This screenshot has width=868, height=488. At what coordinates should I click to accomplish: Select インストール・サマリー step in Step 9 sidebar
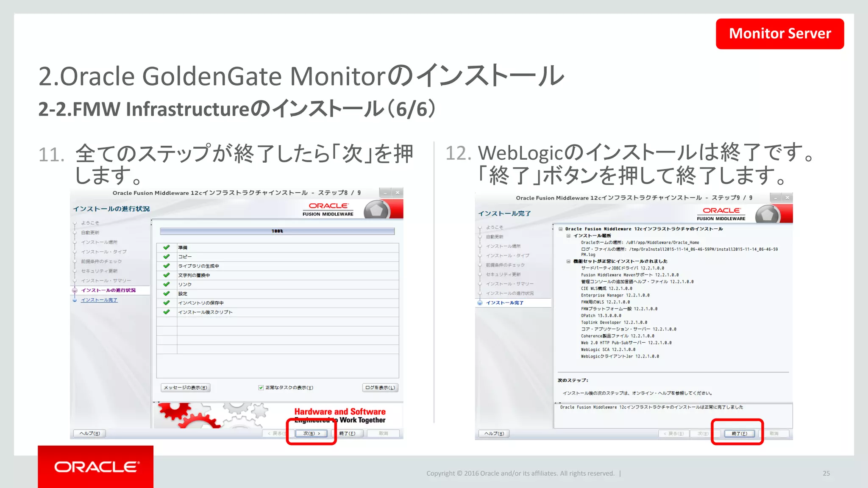pos(510,284)
